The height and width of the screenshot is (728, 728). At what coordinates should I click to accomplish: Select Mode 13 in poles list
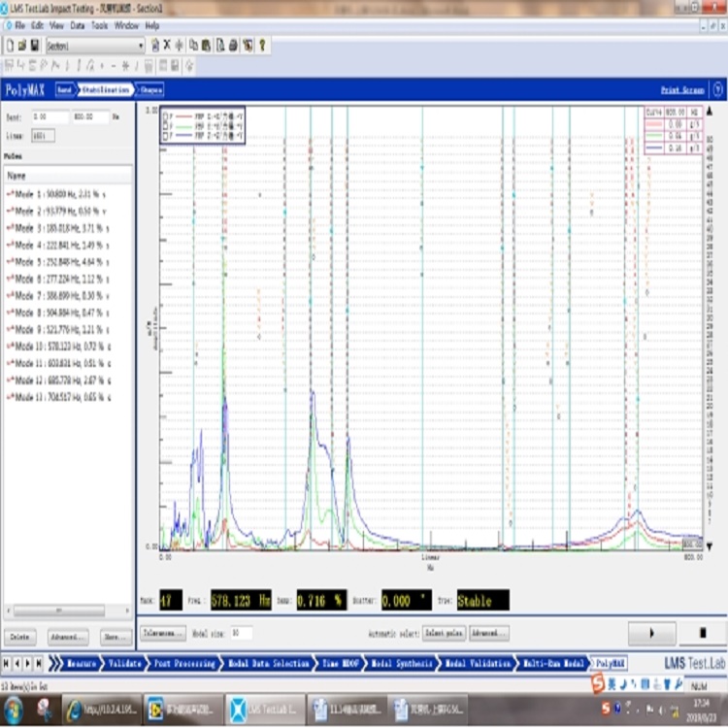(57, 397)
